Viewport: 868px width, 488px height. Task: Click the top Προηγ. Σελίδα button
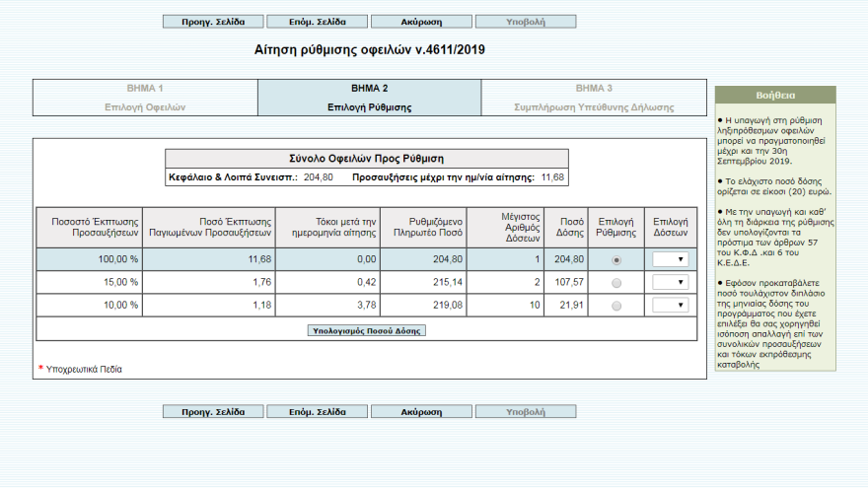[212, 22]
